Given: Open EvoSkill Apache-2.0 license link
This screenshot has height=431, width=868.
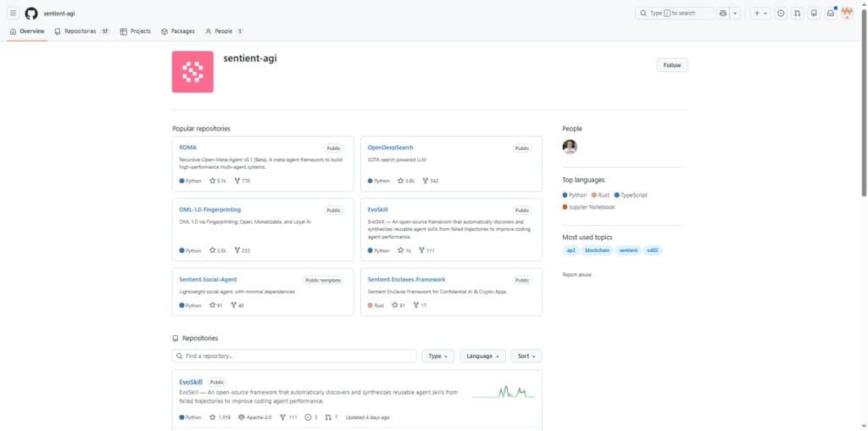Looking at the screenshot, I should coord(255,417).
